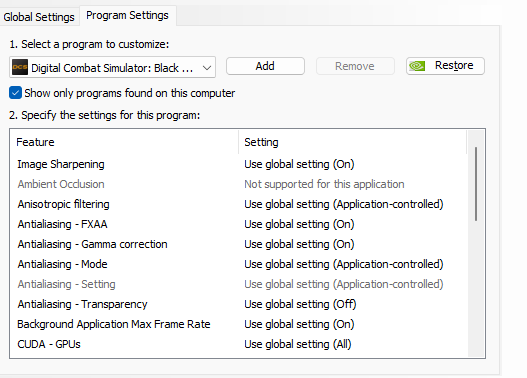
Task: Open the Digital Combat Simulator program dropdown
Action: [x=112, y=68]
